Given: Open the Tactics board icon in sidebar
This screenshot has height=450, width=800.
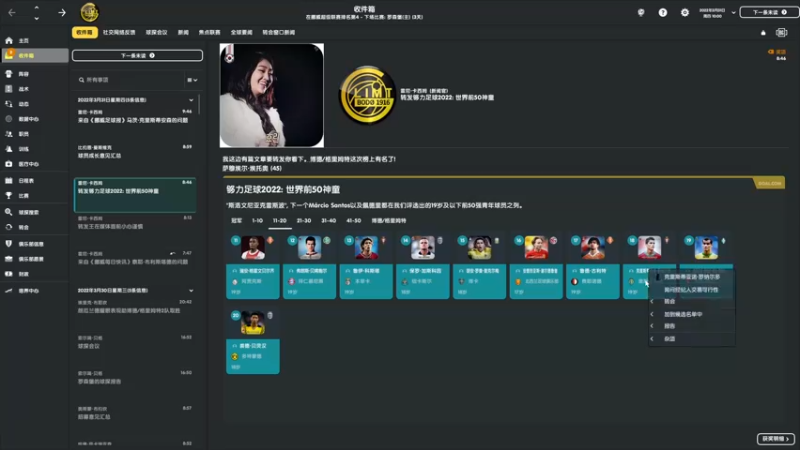Looking at the screenshot, I should 9,89.
